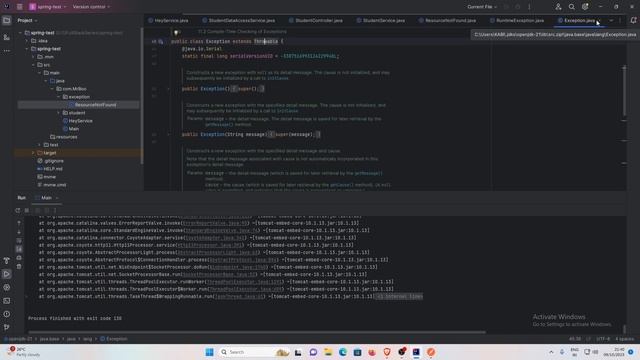Switch to ResourceNotFound.java tab

click(x=447, y=20)
